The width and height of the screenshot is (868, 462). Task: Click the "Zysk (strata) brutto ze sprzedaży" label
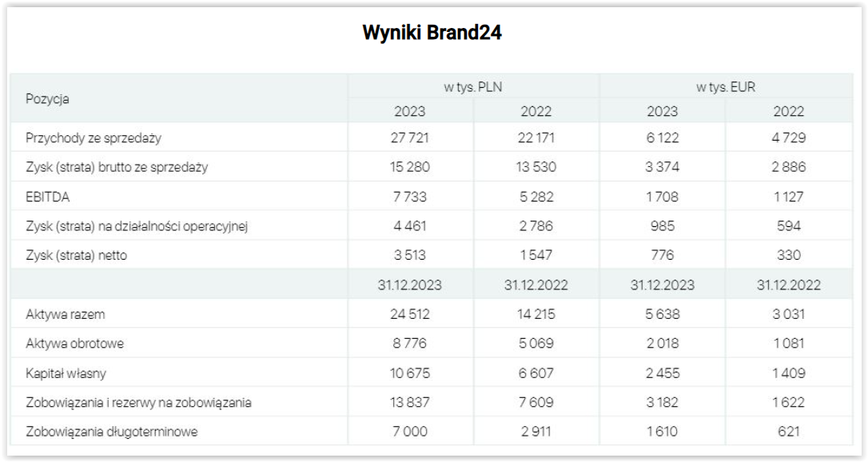[117, 167]
